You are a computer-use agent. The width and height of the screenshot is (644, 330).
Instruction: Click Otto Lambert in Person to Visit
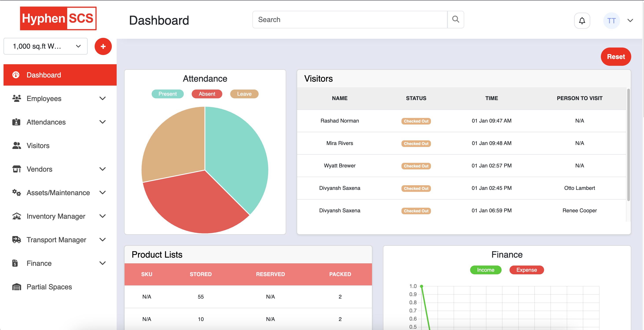click(579, 188)
